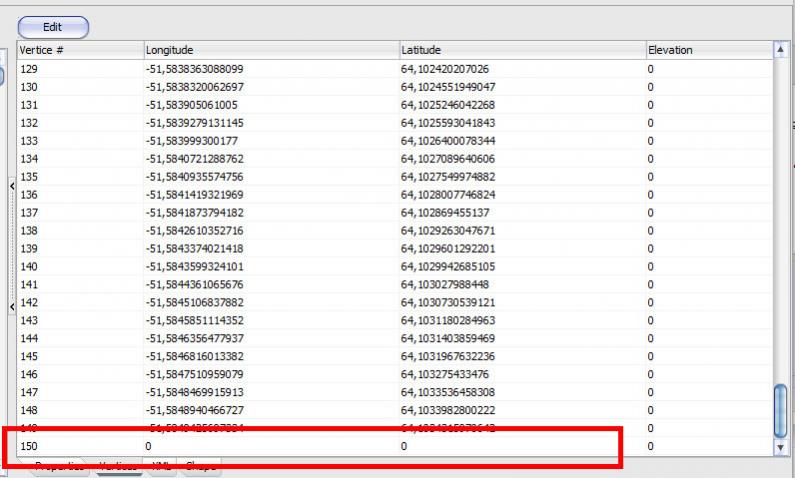This screenshot has width=795, height=478.
Task: Click the Edit button
Action: point(53,27)
